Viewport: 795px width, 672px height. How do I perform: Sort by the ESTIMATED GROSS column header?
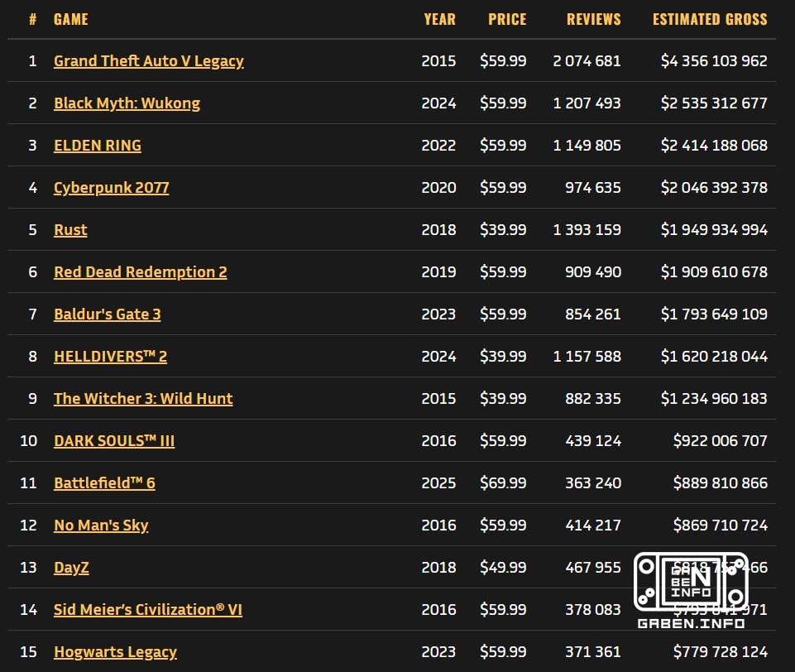tap(710, 19)
